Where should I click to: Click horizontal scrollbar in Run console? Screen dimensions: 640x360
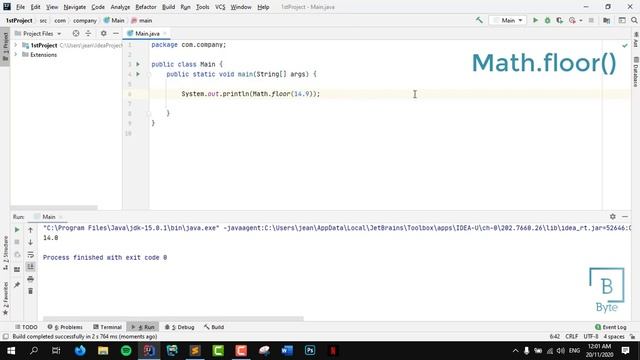coord(173,319)
